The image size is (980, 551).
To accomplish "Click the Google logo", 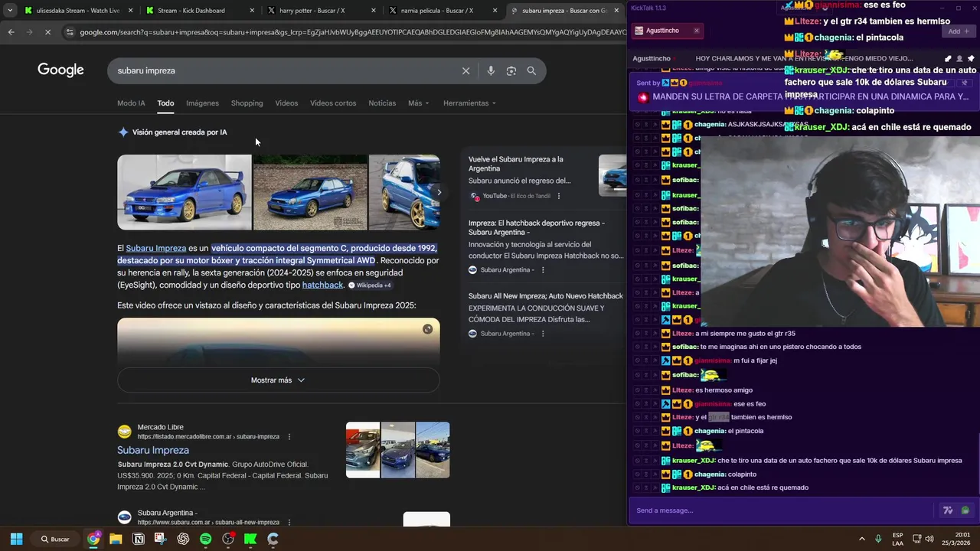I will 60,70.
